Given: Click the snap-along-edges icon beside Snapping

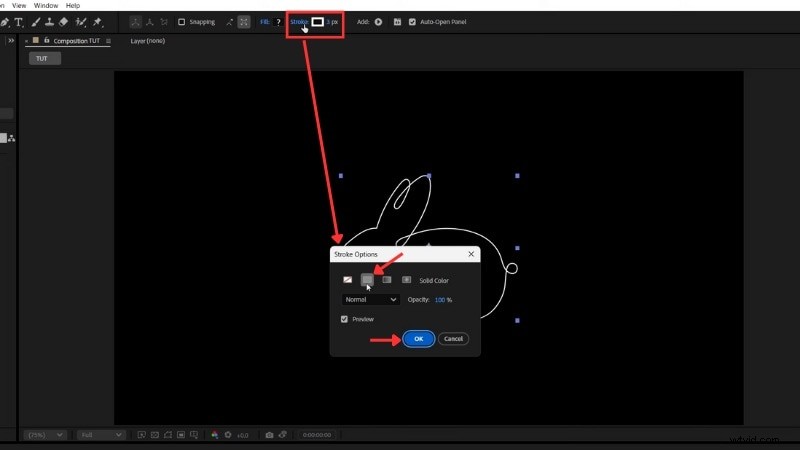Looking at the screenshot, I should point(230,22).
